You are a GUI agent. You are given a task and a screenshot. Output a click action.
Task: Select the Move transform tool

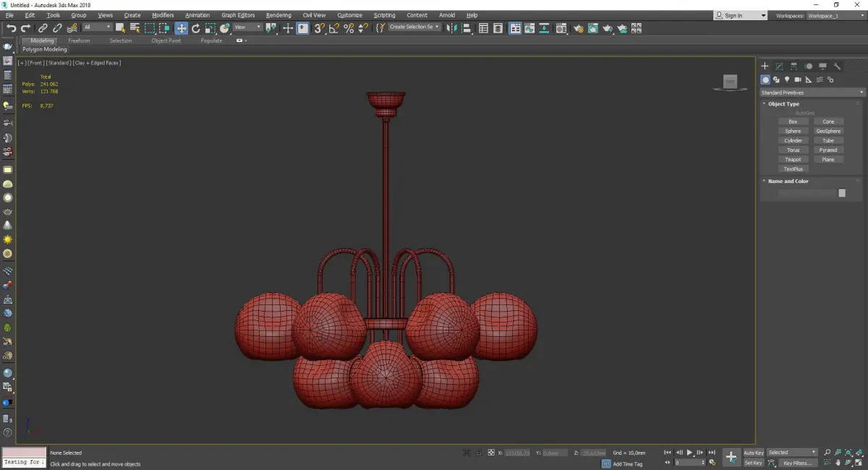181,28
